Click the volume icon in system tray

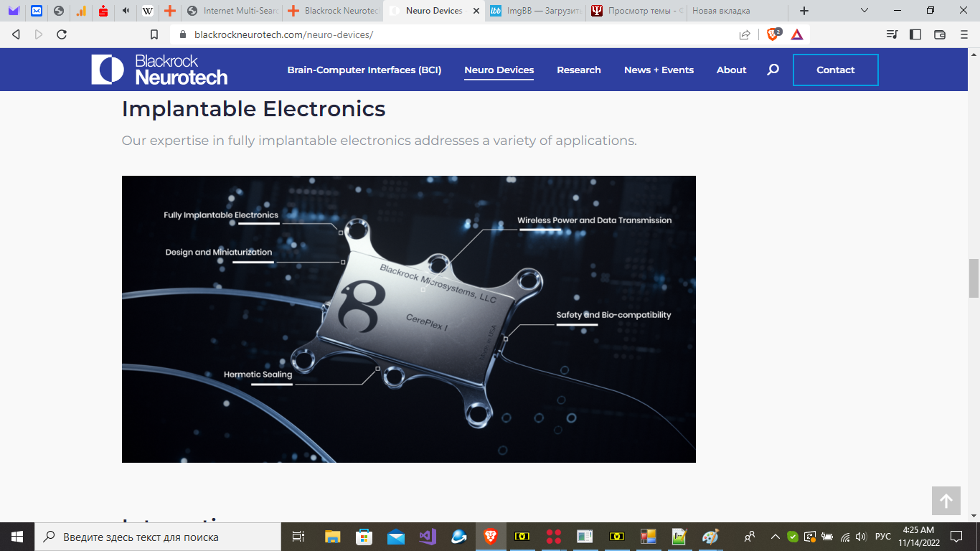click(x=862, y=537)
